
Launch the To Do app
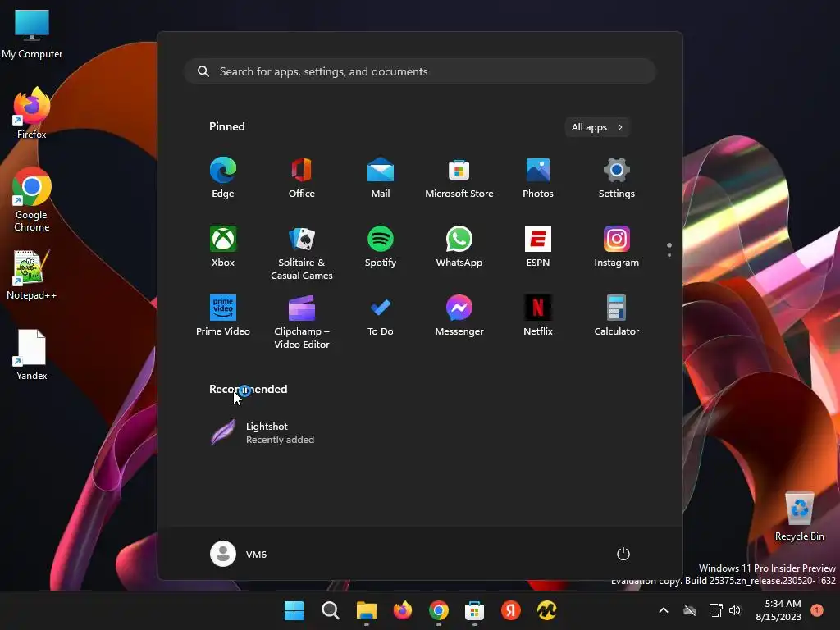381,316
